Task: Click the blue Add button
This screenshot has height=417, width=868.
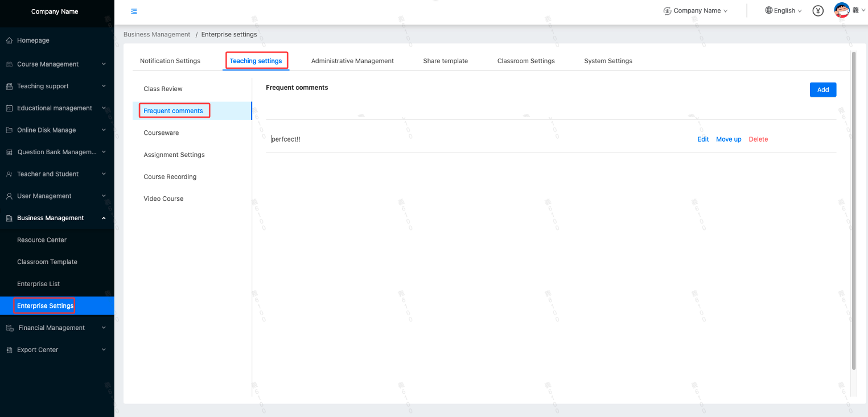Action: (x=822, y=90)
